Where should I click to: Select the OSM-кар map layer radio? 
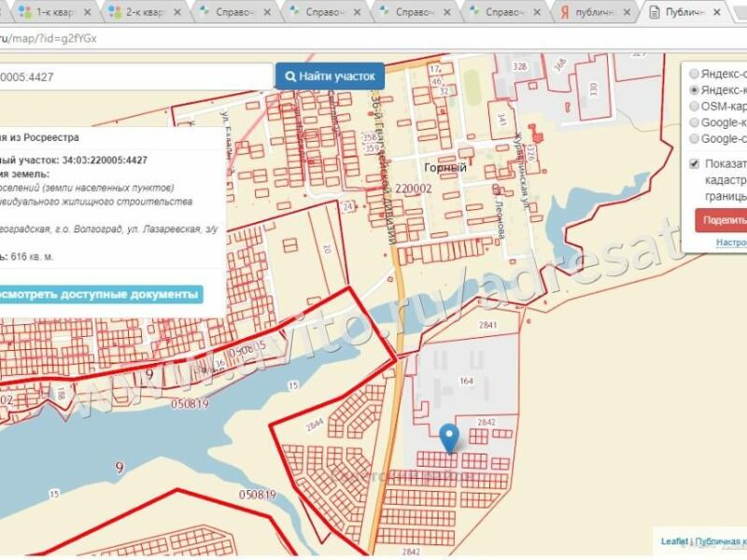(x=694, y=105)
